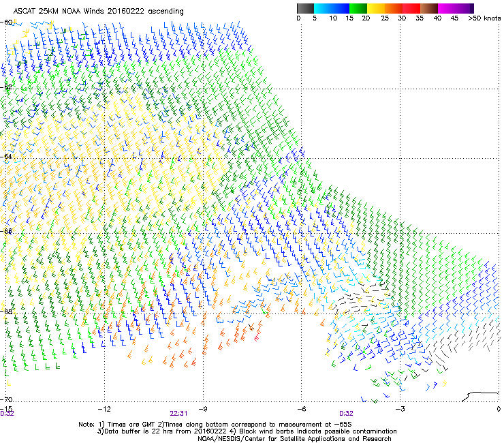Click the legend label '25'
Image resolution: width=504 pixels, height=443 pixels.
point(385,18)
